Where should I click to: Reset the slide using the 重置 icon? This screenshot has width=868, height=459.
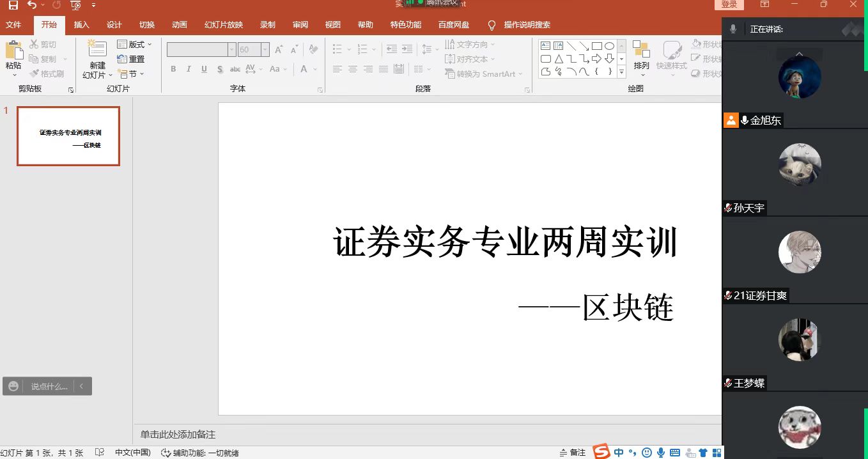click(131, 59)
